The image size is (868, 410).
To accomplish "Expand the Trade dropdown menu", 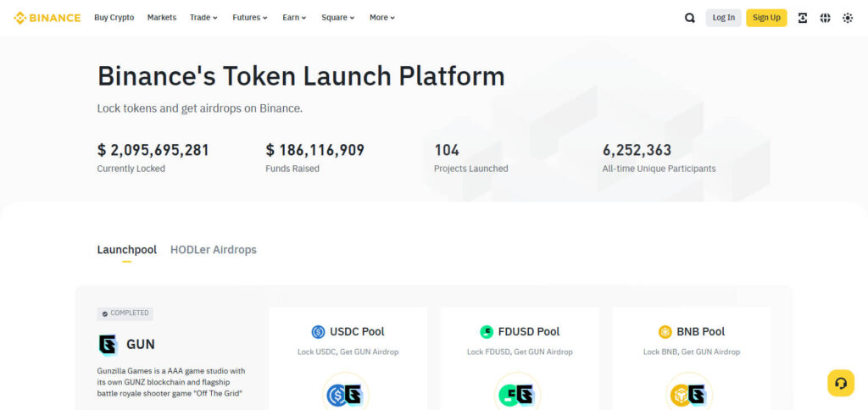I will pyautogui.click(x=203, y=18).
